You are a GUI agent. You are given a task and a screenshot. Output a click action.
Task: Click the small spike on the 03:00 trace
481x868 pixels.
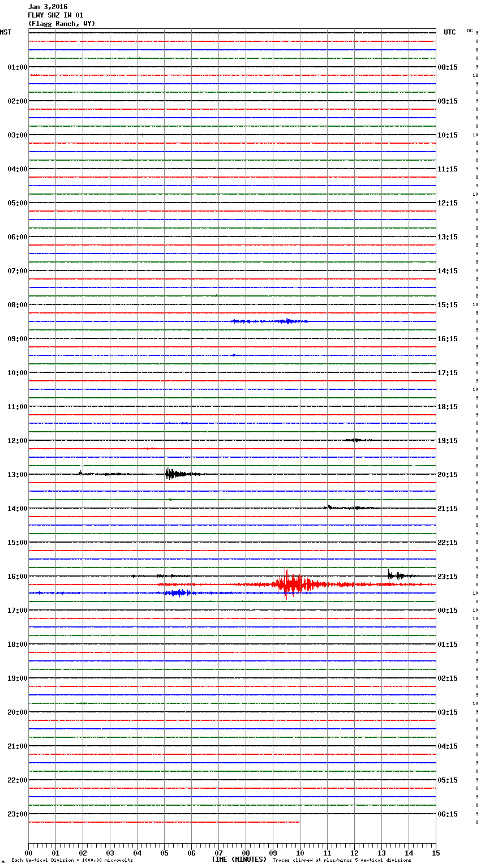tap(143, 135)
